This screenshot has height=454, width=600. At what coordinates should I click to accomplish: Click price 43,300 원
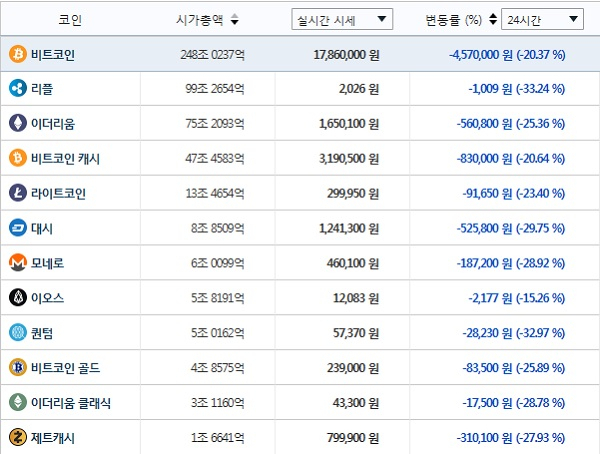pyautogui.click(x=356, y=403)
